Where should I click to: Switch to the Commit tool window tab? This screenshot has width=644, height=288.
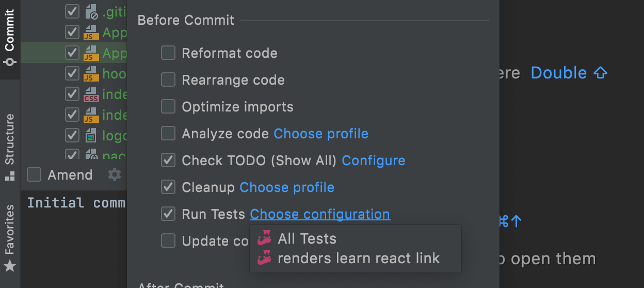click(x=10, y=39)
